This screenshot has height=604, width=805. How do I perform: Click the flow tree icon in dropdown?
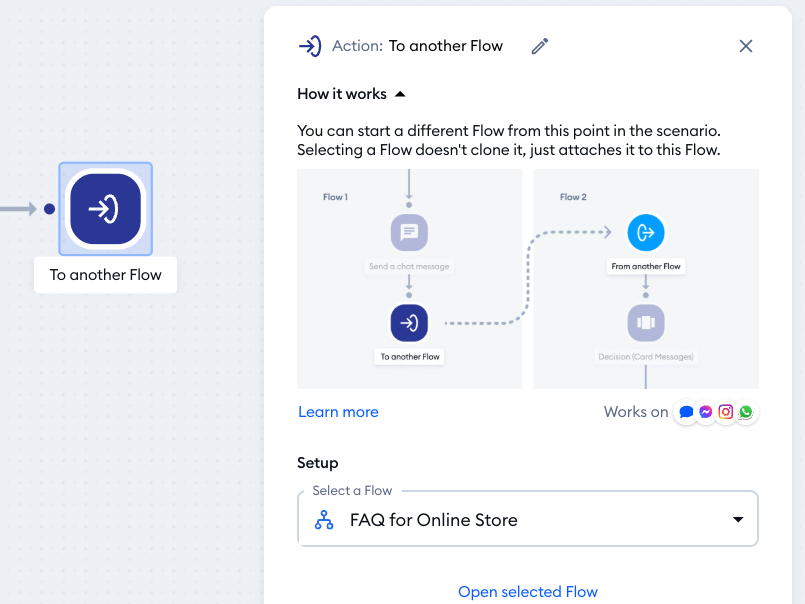324,520
